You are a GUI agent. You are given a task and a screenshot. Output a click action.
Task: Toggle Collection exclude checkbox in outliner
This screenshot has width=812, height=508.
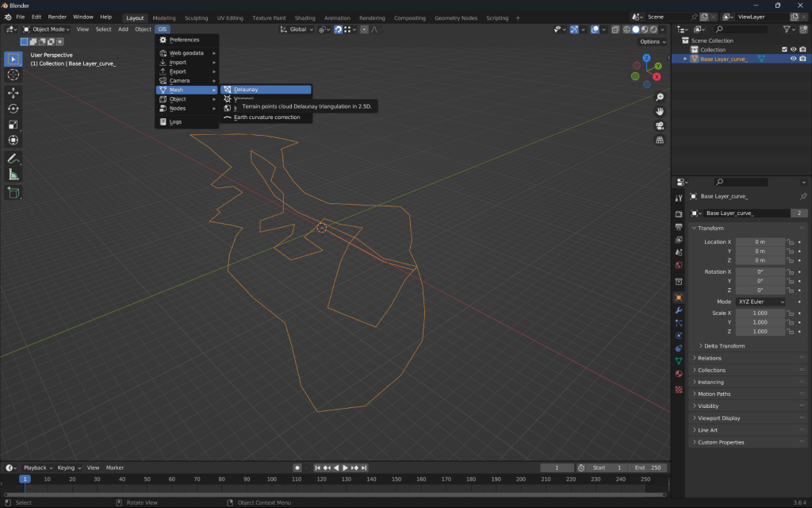pos(784,49)
